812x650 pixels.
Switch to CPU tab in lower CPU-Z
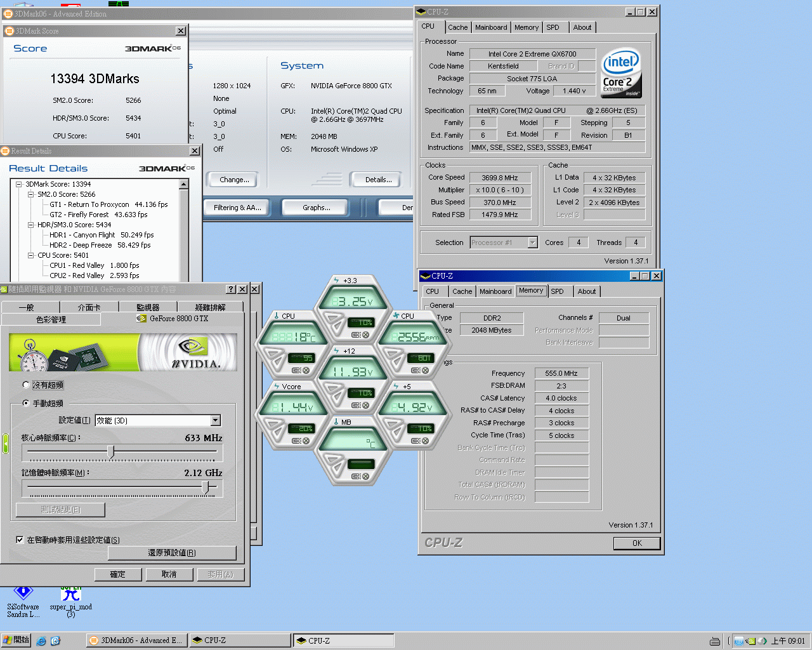point(433,291)
